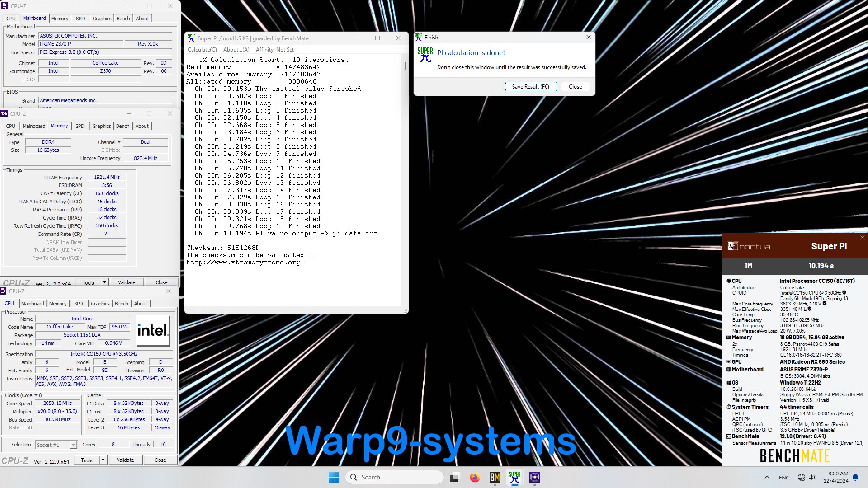
Task: Open About tab in Memory window
Action: pos(142,126)
